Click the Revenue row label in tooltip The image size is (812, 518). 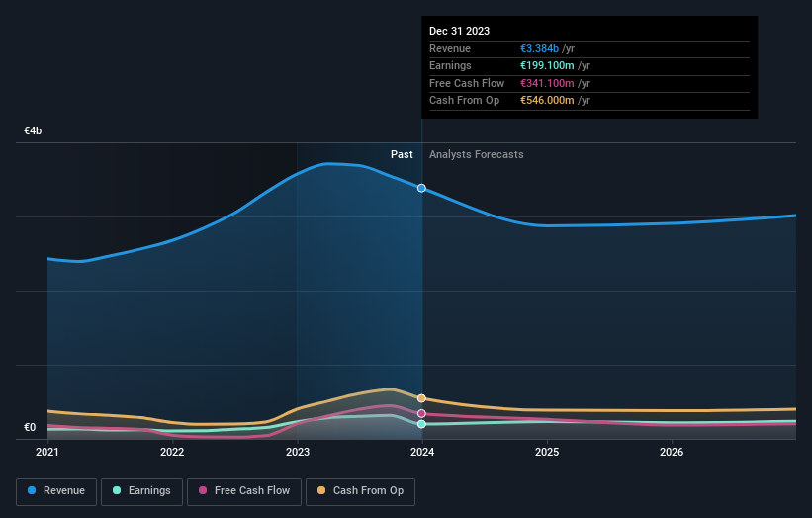click(x=450, y=48)
